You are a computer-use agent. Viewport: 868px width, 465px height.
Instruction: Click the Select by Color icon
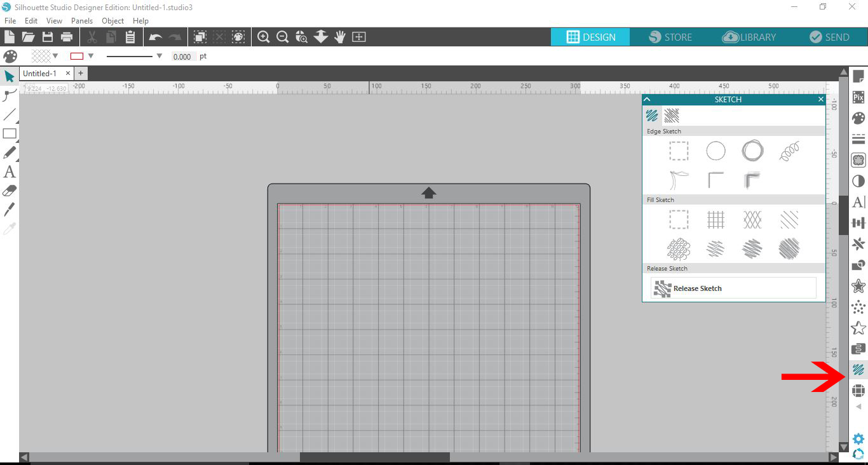[238, 37]
